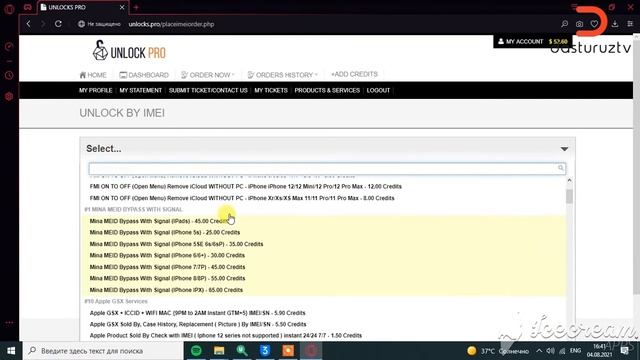Select Mina MEID Bypass (iPhone IPX) option

pos(166,290)
